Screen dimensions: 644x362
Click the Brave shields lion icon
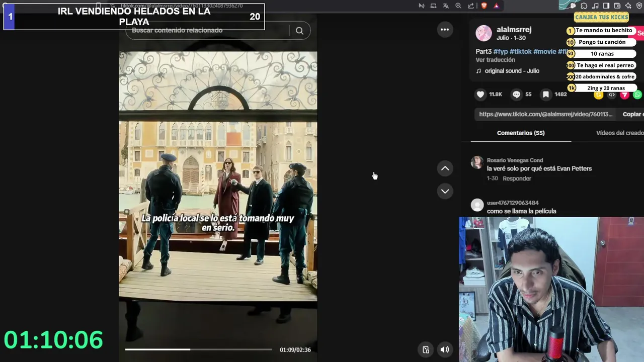coord(484,6)
